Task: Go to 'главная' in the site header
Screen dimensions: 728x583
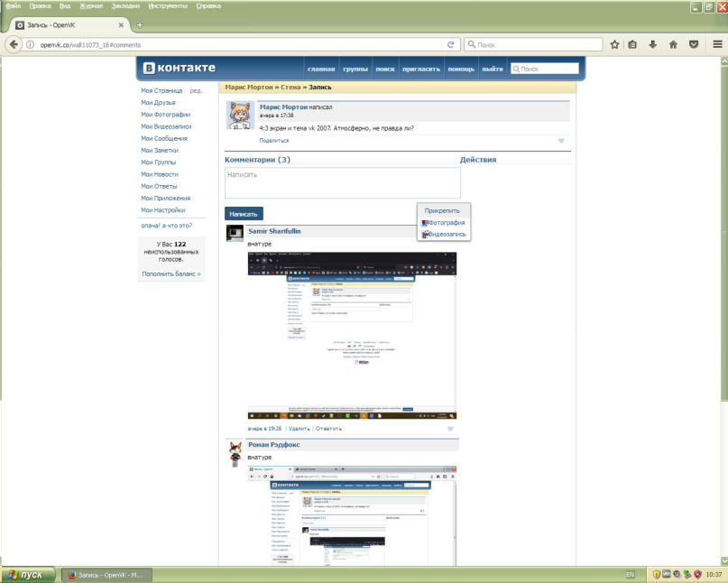Action: tap(321, 69)
